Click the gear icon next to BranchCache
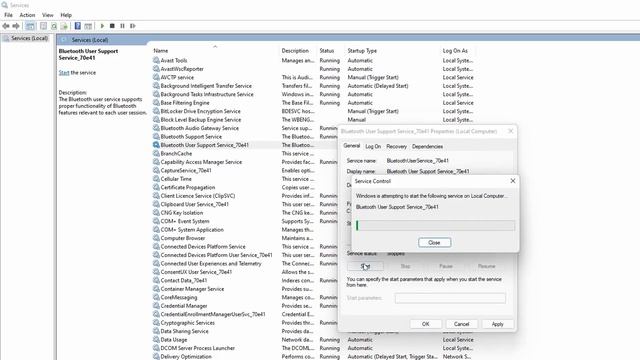 (x=156, y=153)
